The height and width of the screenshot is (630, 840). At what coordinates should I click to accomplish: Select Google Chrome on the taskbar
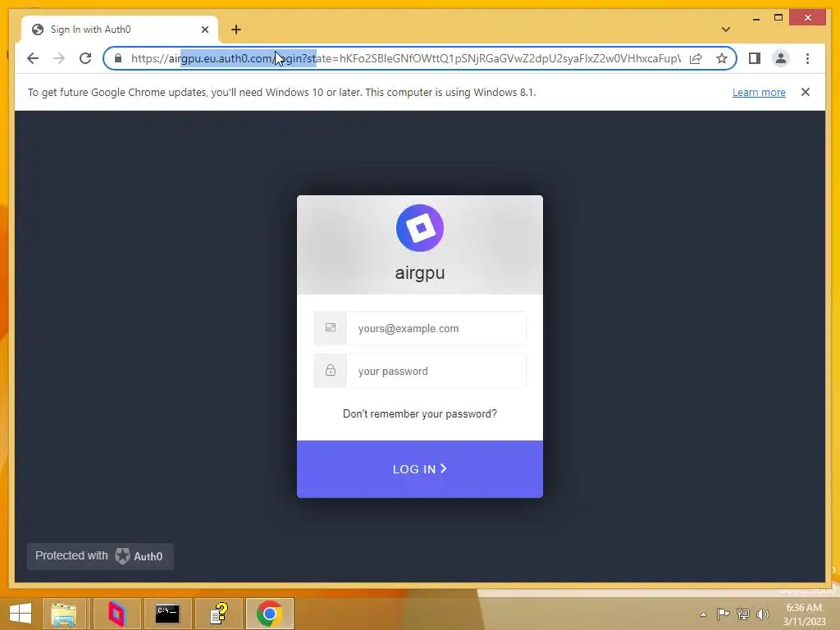[x=269, y=614]
